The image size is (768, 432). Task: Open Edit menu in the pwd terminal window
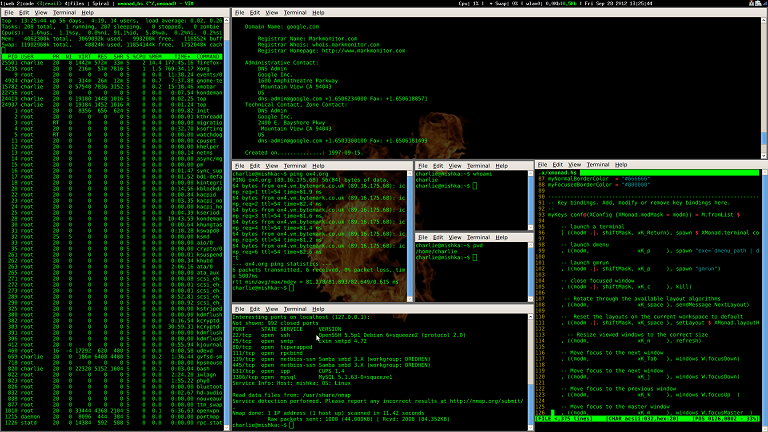438,238
